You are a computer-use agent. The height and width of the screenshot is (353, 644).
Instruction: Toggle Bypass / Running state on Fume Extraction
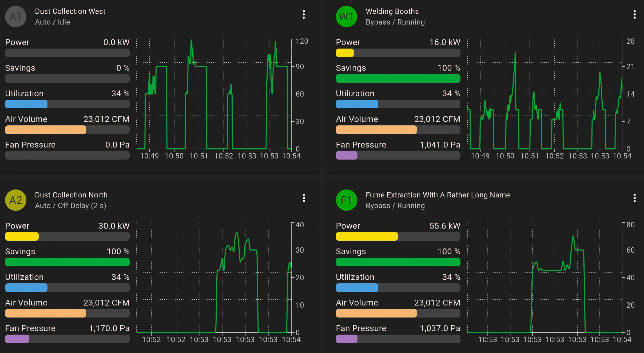[x=395, y=206]
